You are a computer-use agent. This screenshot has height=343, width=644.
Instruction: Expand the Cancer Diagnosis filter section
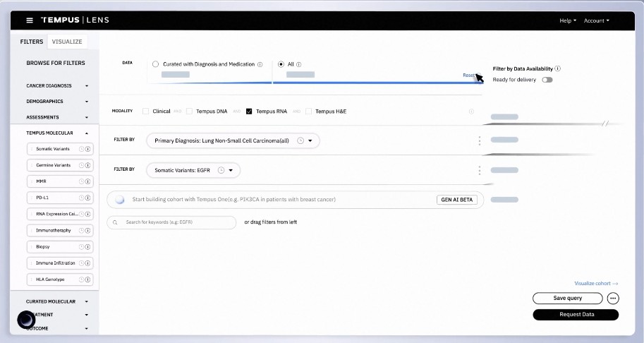click(58, 85)
